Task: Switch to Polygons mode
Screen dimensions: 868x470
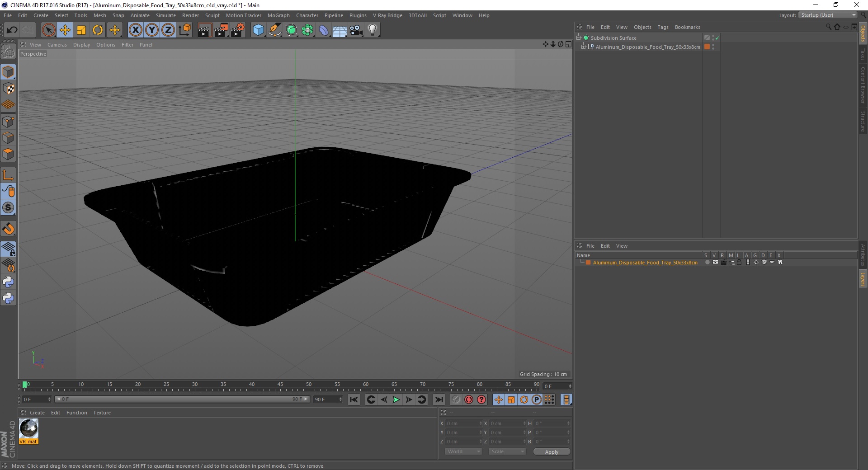Action: pos(8,154)
